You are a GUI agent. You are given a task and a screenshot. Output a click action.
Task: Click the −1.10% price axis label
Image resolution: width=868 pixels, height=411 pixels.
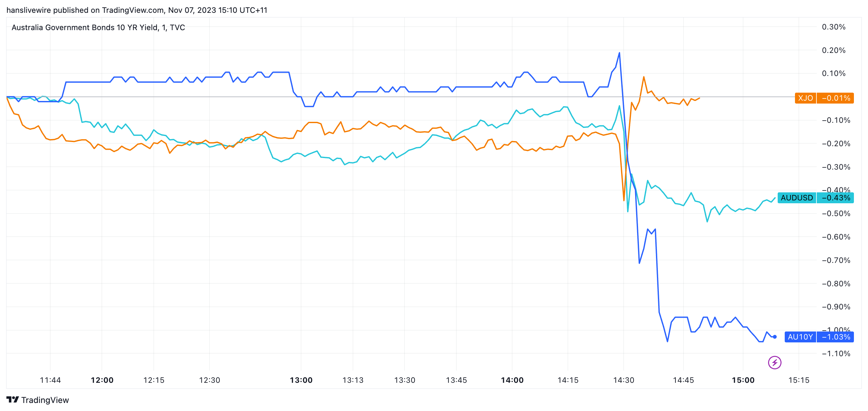836,353
